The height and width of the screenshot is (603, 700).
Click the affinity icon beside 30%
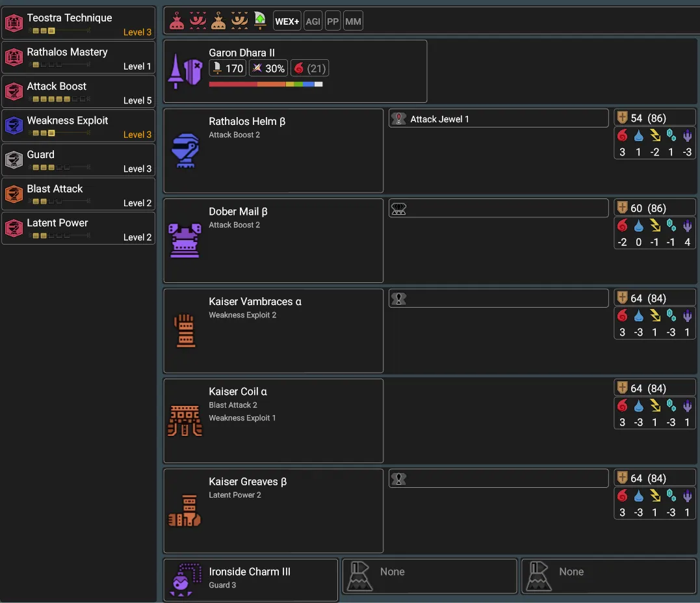tap(257, 68)
